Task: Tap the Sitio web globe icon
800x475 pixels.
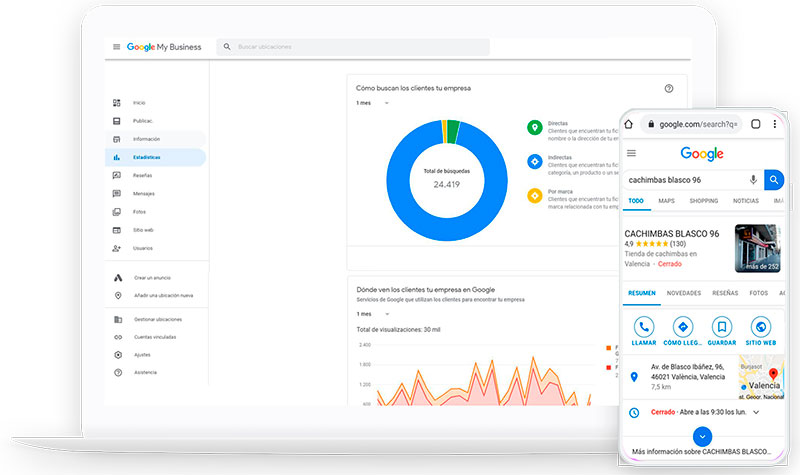Action: 761,327
